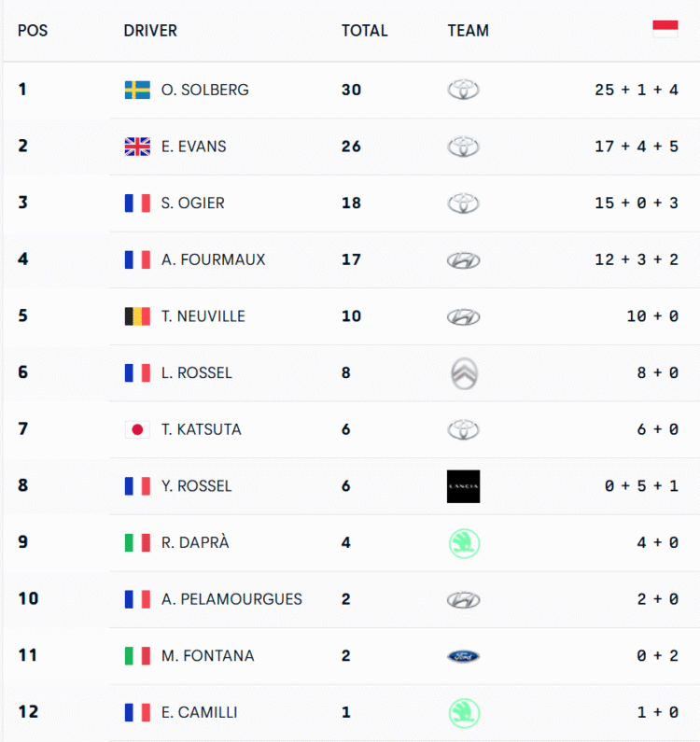Open driver S. Ogier's name link
The width and height of the screenshot is (700, 742).
(192, 203)
